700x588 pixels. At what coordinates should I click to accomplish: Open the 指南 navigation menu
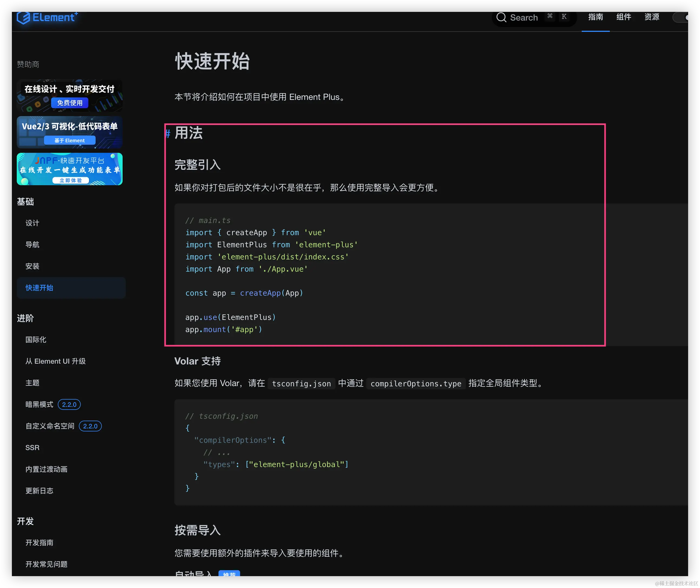[595, 17]
